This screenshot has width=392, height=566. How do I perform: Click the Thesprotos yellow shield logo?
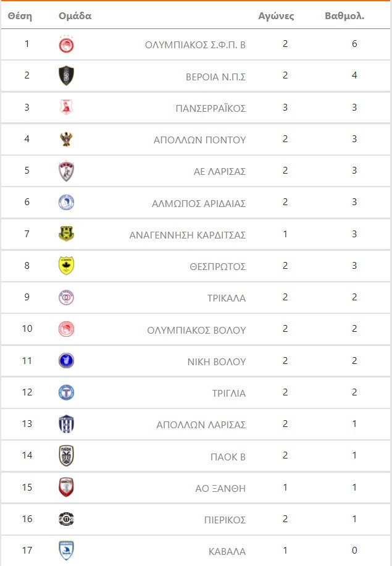click(x=66, y=266)
